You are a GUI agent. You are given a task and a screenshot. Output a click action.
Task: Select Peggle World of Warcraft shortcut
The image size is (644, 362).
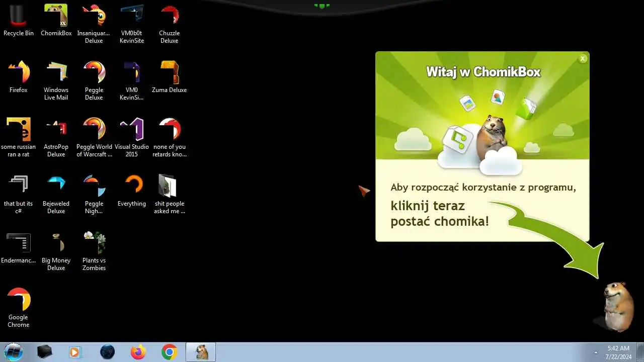(94, 138)
